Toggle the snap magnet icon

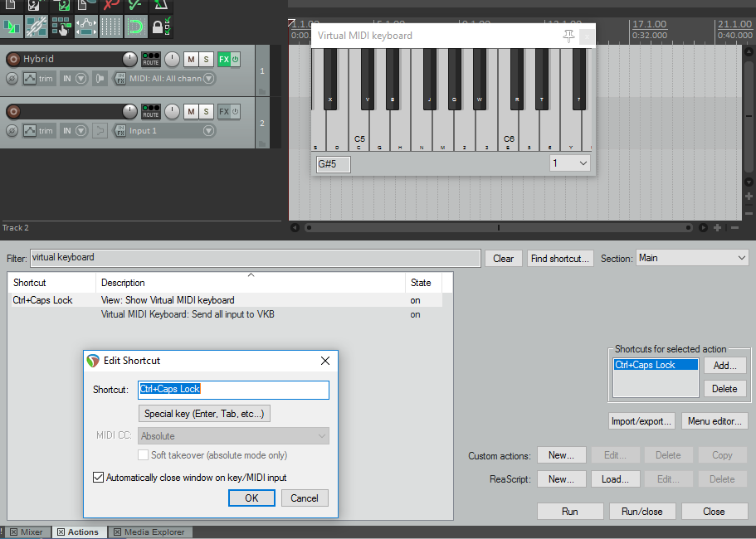tap(136, 27)
